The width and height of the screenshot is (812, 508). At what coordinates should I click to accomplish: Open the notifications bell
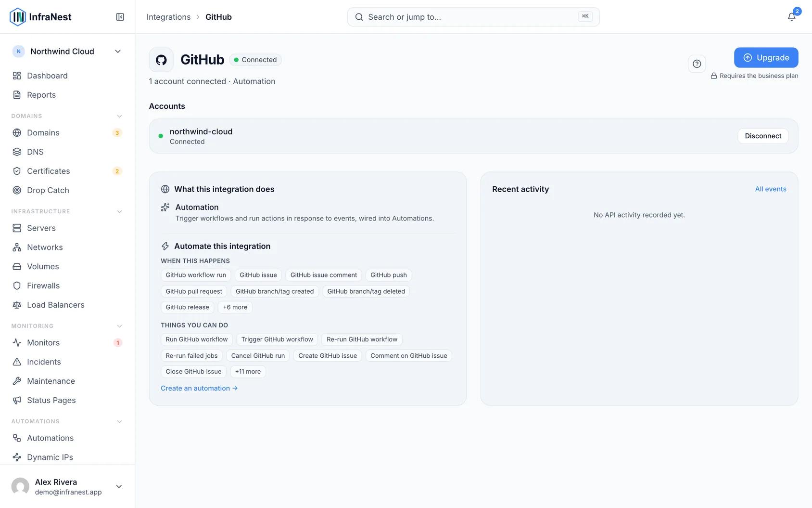point(791,17)
